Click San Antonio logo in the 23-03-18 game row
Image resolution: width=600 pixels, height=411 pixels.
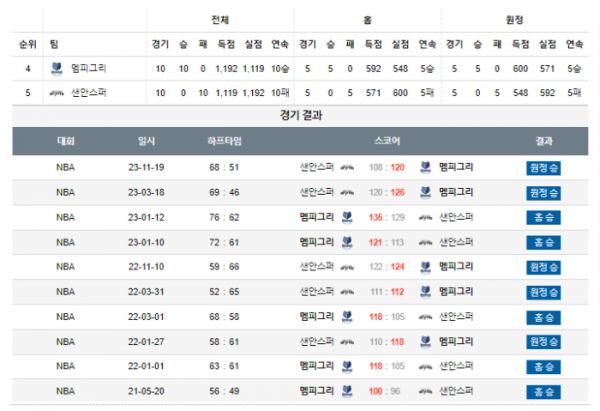[x=347, y=192]
